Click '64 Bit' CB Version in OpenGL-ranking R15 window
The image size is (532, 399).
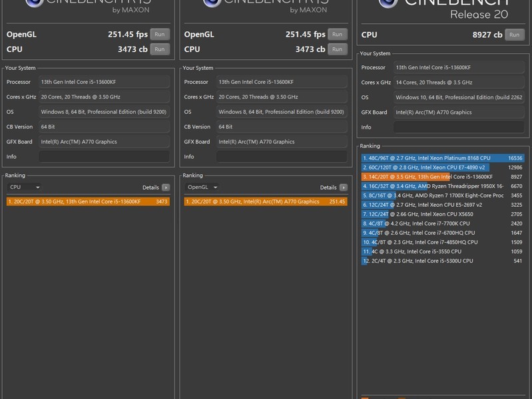coord(282,127)
